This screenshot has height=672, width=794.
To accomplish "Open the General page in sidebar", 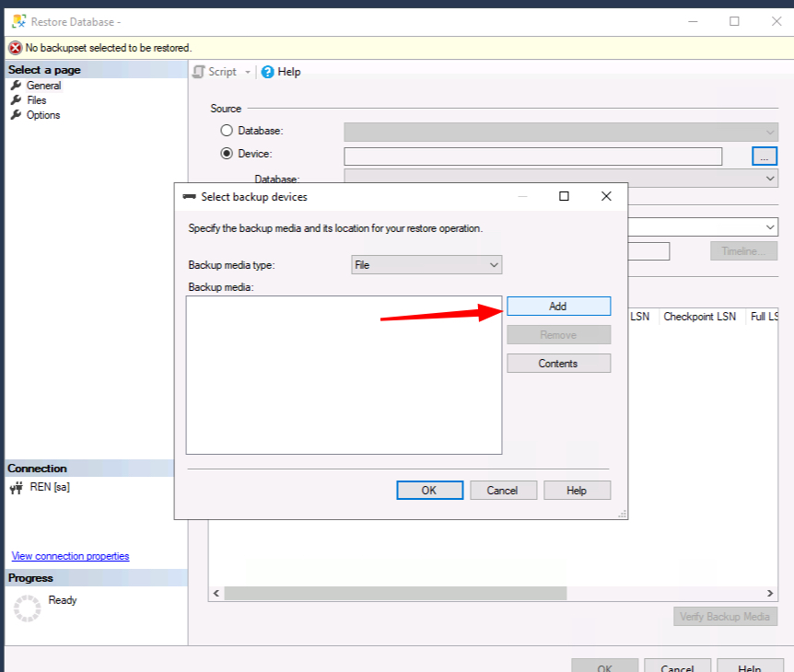I will [x=43, y=86].
